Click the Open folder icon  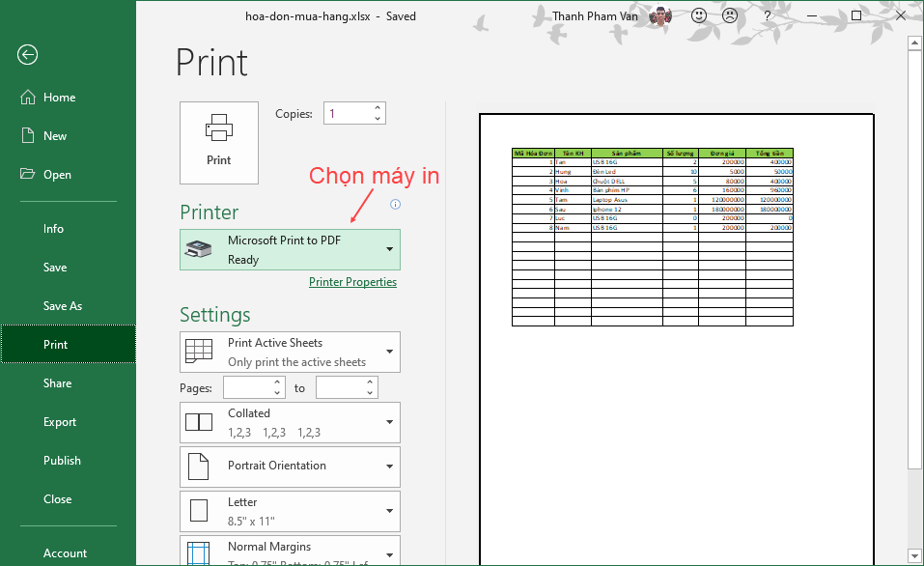[27, 174]
